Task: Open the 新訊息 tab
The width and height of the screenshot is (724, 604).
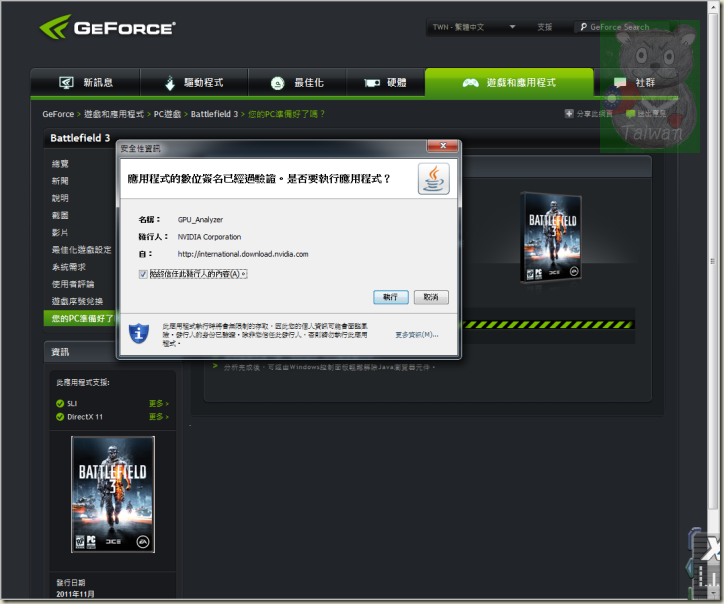Action: (86, 83)
